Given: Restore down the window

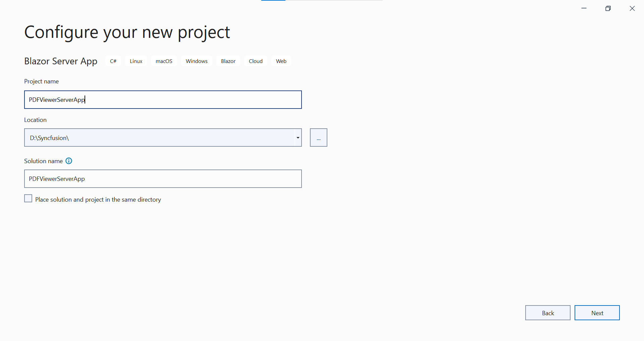Looking at the screenshot, I should click(608, 8).
